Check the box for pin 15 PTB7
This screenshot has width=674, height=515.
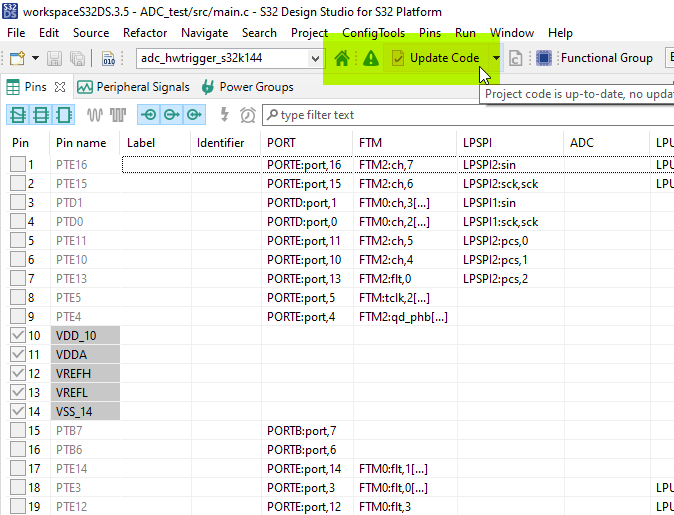18,430
